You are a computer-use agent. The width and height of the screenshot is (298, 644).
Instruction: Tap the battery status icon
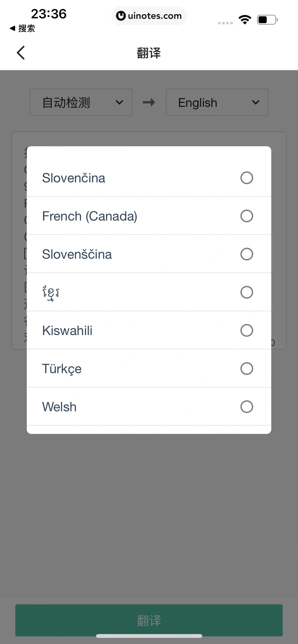click(267, 20)
